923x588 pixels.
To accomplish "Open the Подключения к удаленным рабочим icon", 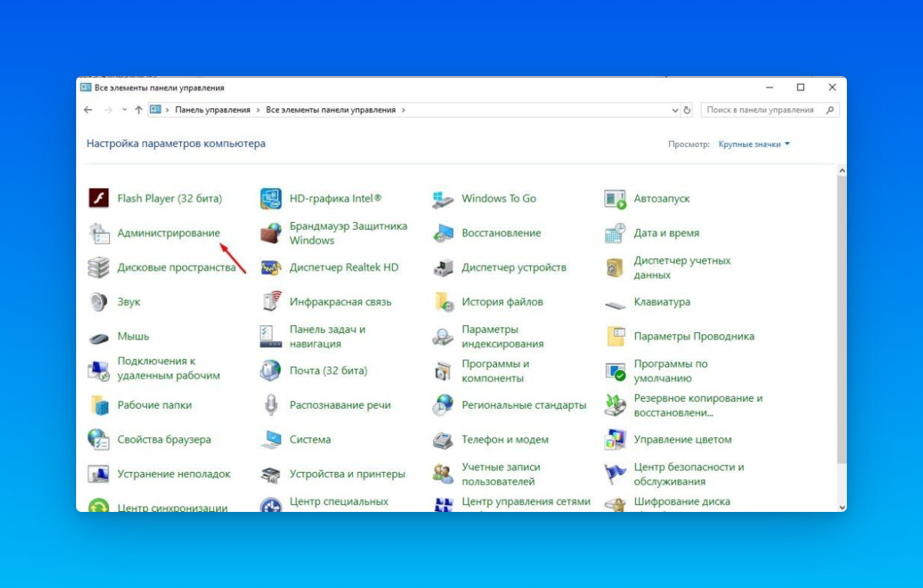I will [x=98, y=370].
